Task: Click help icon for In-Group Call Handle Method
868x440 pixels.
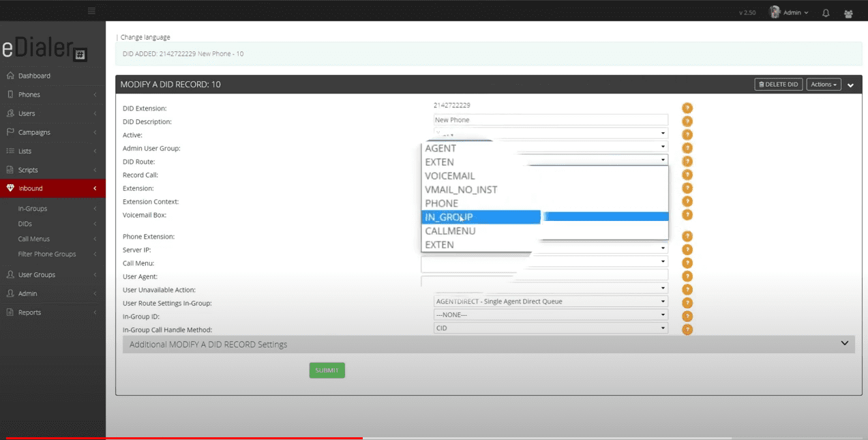Action: (x=687, y=329)
